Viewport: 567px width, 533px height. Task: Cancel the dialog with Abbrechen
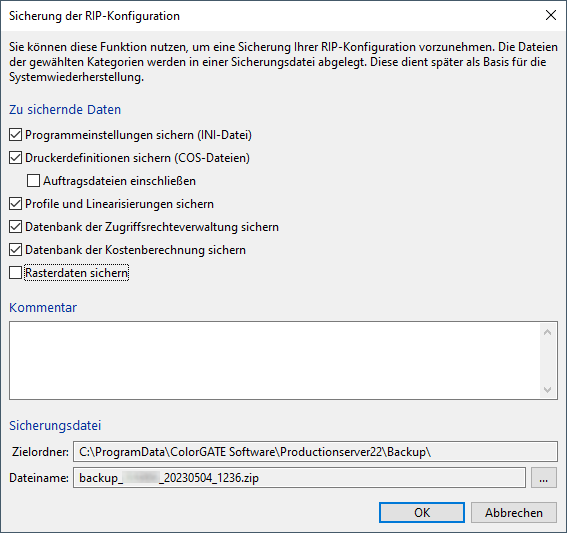pos(514,512)
